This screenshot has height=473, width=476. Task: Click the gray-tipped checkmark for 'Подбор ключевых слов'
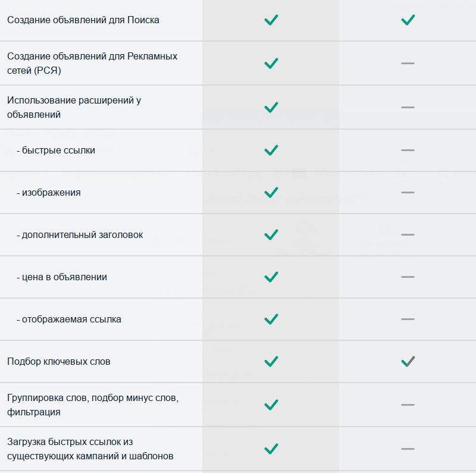pyautogui.click(x=408, y=362)
